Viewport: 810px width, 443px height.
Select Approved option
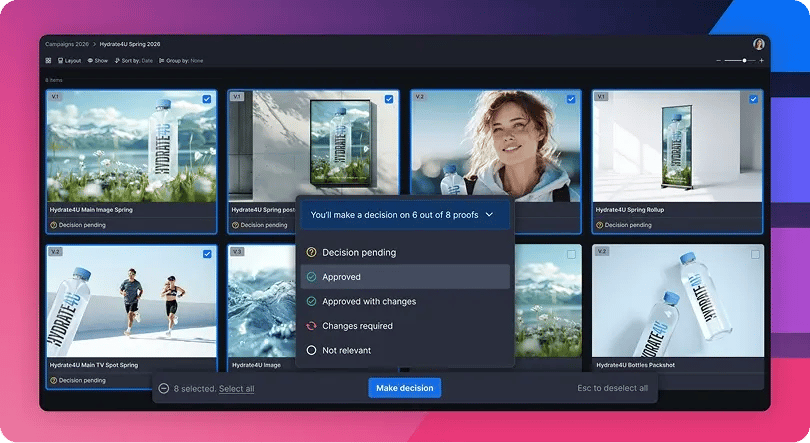click(405, 277)
